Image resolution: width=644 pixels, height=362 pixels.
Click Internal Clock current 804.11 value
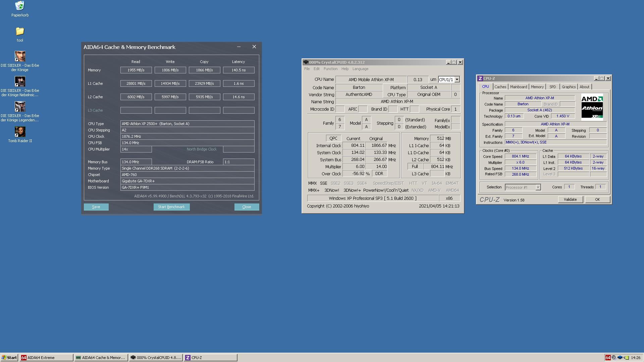click(354, 145)
